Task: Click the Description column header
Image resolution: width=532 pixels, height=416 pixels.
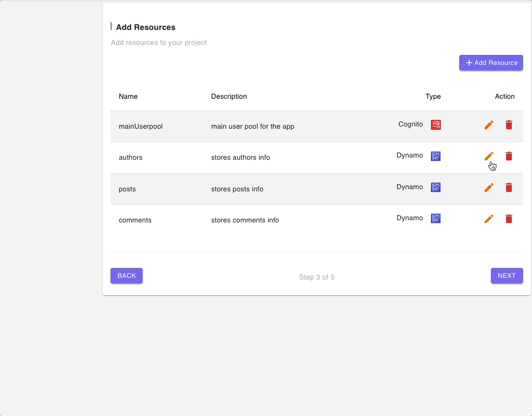Action: [229, 97]
